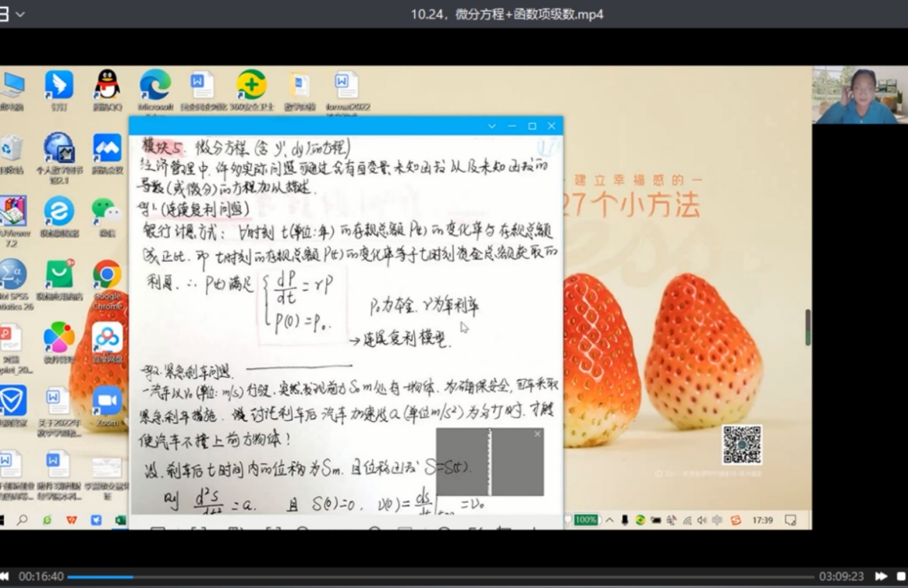Image resolution: width=908 pixels, height=588 pixels.
Task: Launch the Tencent QQ penguin icon
Action: click(107, 85)
